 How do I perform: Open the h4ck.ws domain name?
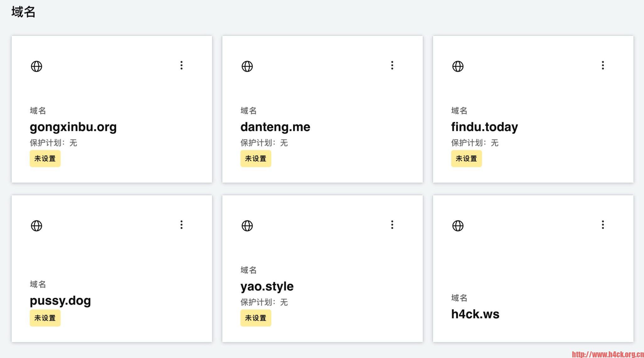coord(475,314)
